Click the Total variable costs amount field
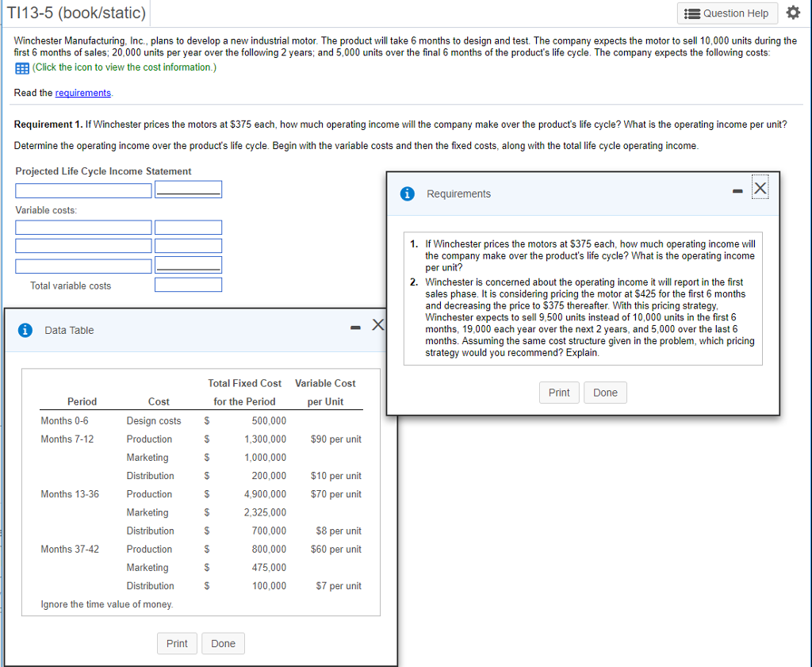The width and height of the screenshot is (812, 667). pyautogui.click(x=188, y=285)
